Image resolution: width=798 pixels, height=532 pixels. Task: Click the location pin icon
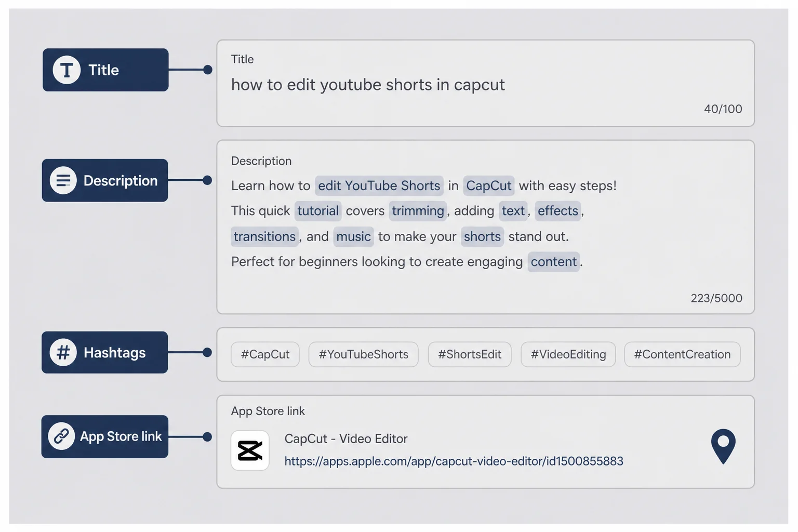pyautogui.click(x=723, y=446)
